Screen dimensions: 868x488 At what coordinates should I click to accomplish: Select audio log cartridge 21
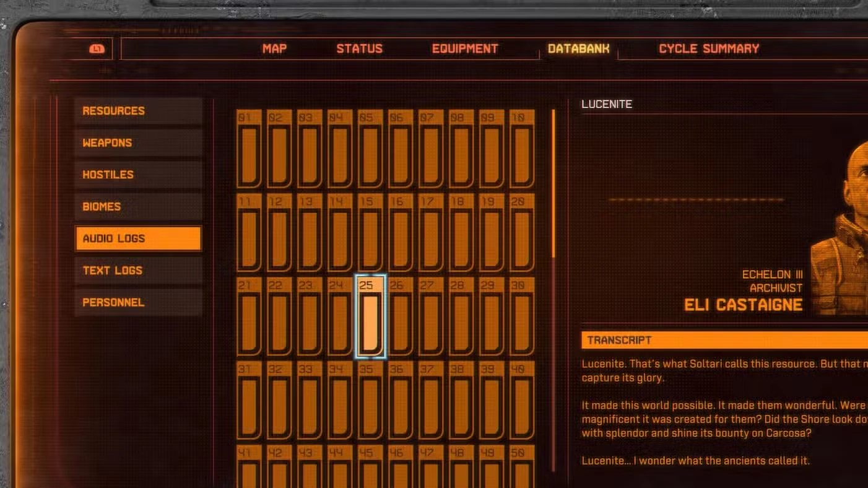click(x=249, y=316)
